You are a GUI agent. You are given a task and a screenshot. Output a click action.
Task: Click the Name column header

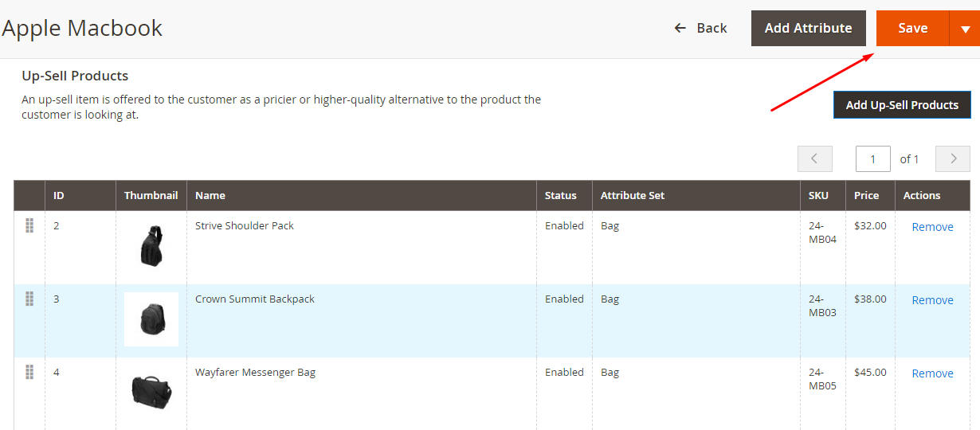(362, 195)
